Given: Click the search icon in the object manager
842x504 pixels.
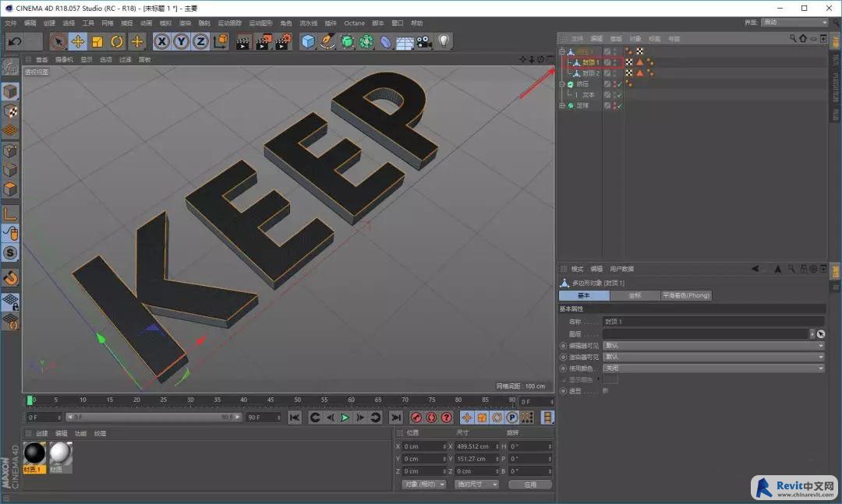Looking at the screenshot, I should click(x=793, y=39).
